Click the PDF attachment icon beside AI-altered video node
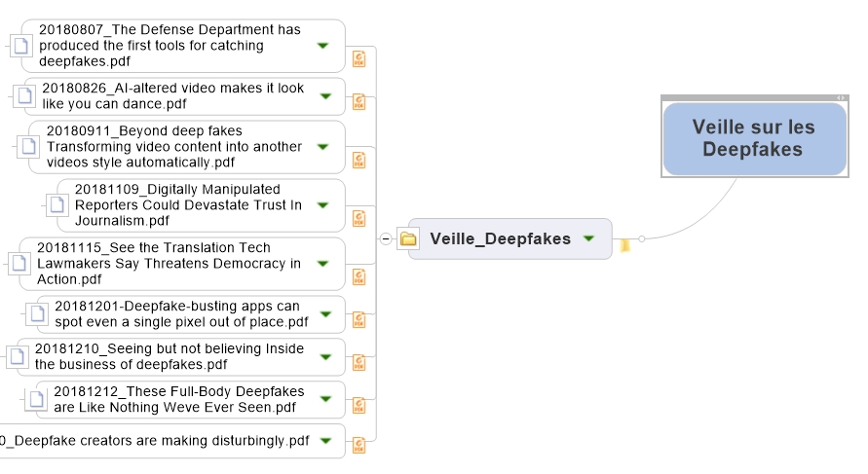Viewport: 868px width, 474px height. 359,102
